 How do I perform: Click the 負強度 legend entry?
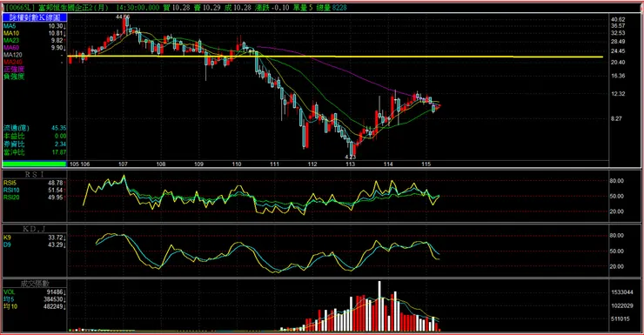14,77
